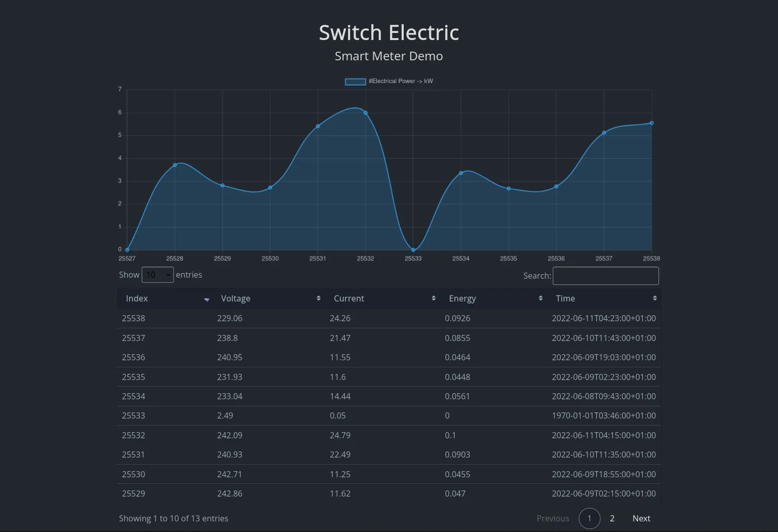Select index cell 25530
This screenshot has height=532, width=778.
tap(134, 474)
